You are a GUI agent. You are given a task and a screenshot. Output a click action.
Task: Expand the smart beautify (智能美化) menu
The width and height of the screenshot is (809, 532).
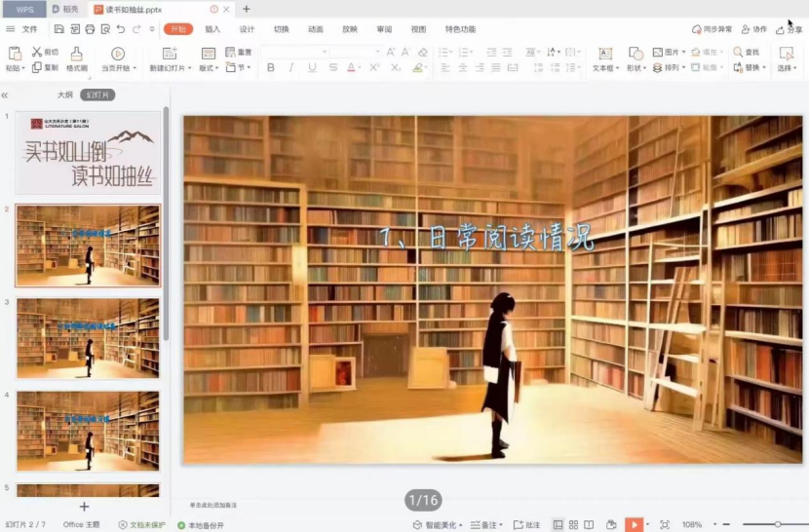pos(438,524)
